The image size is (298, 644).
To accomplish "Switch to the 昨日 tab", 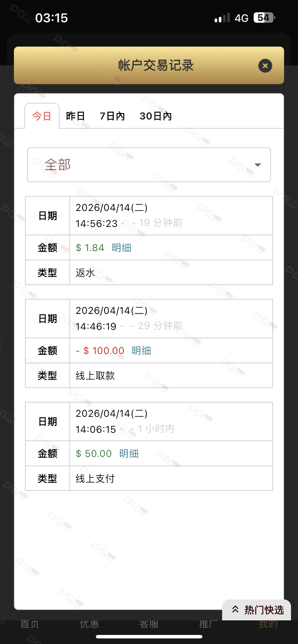I will click(x=75, y=116).
